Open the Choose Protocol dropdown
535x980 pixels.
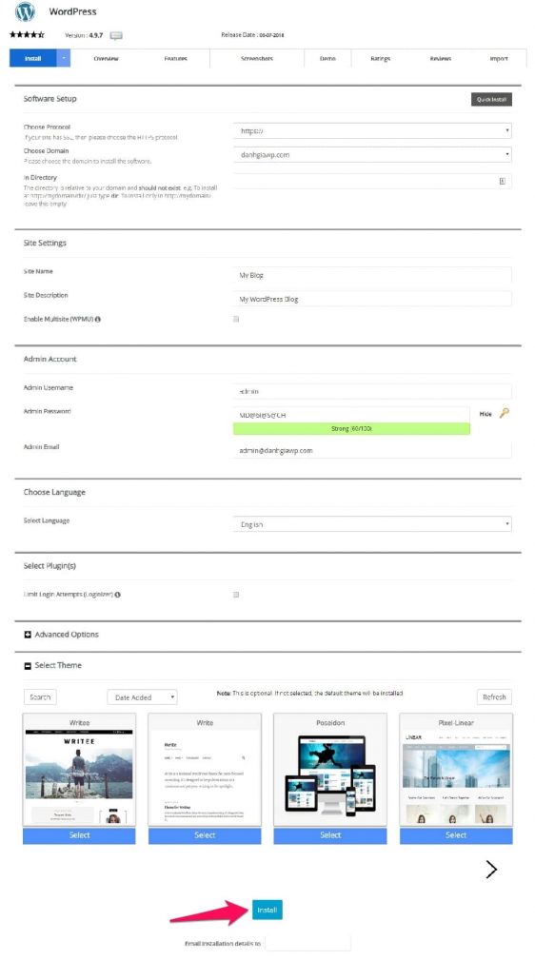372,131
